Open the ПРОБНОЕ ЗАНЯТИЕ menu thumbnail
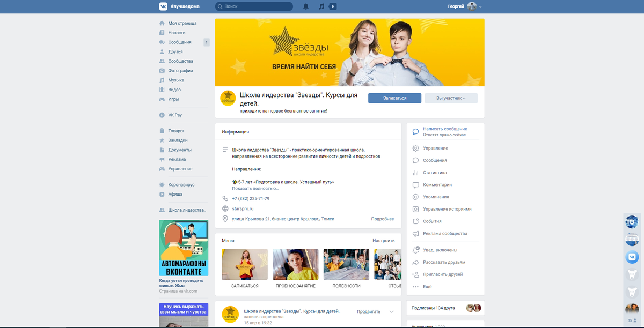Screen dimensions: 644x328 coord(295,264)
